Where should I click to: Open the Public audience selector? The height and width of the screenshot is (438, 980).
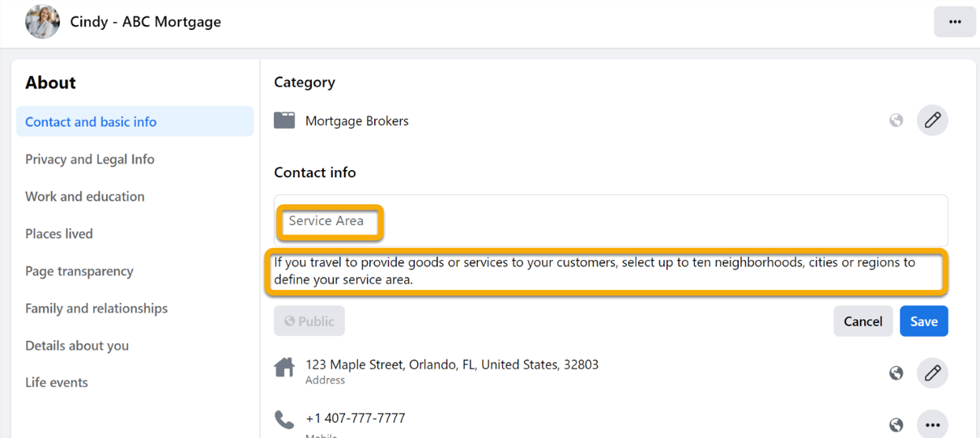[309, 321]
